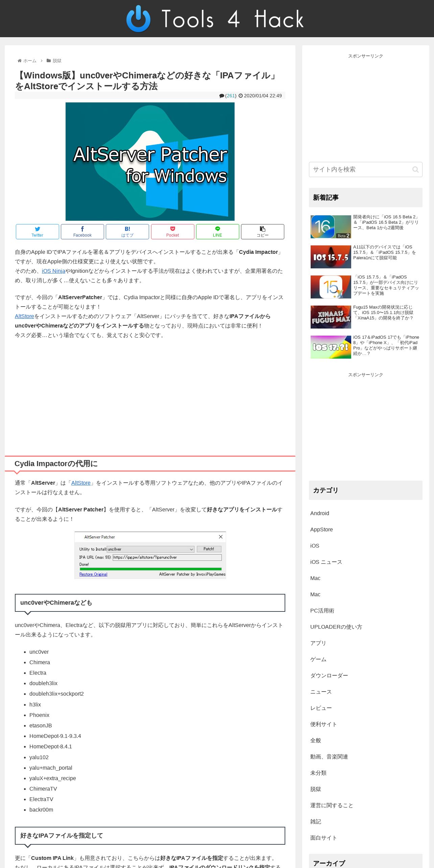Open the AltServer Patcher window screenshot

coord(150,555)
